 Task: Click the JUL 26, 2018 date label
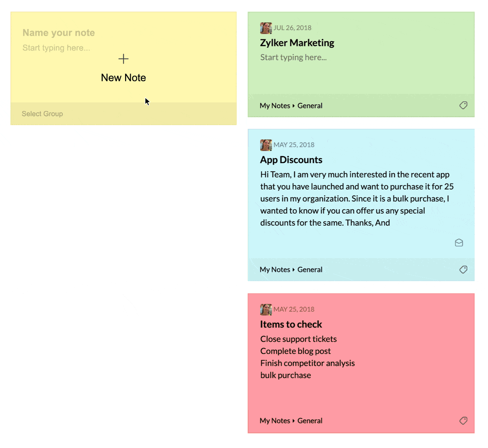293,28
